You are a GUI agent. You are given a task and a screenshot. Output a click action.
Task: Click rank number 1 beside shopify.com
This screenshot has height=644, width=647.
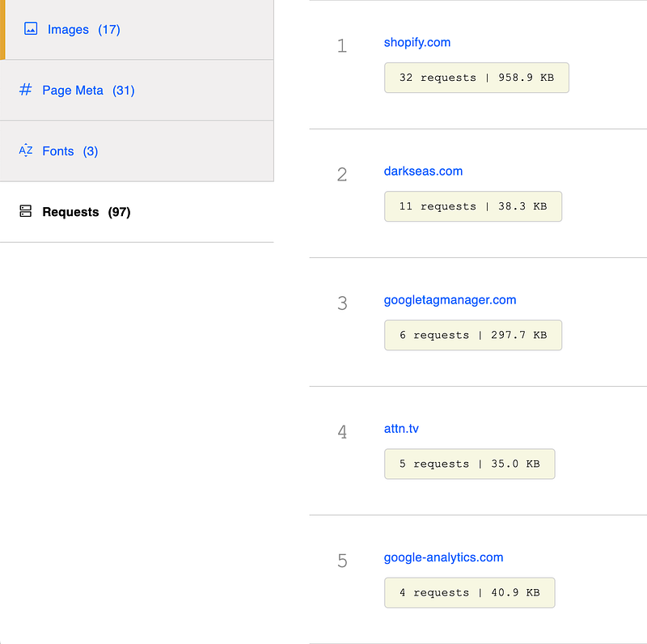point(342,46)
